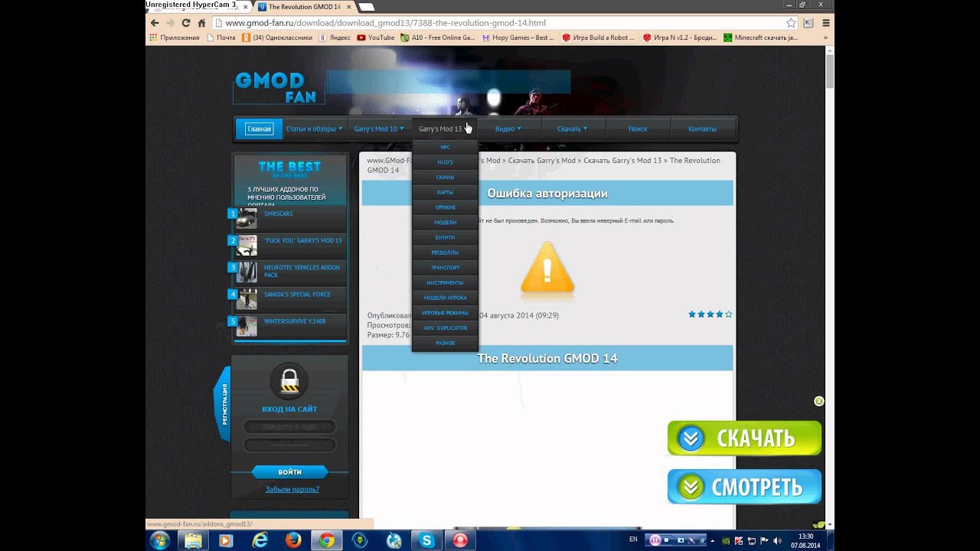The height and width of the screenshot is (551, 980).
Task: Open the browser home page icon
Action: [x=201, y=23]
